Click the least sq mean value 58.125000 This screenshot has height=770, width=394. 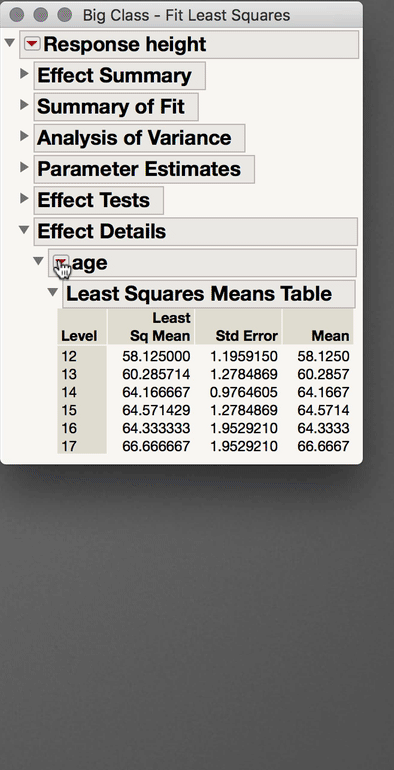156,356
